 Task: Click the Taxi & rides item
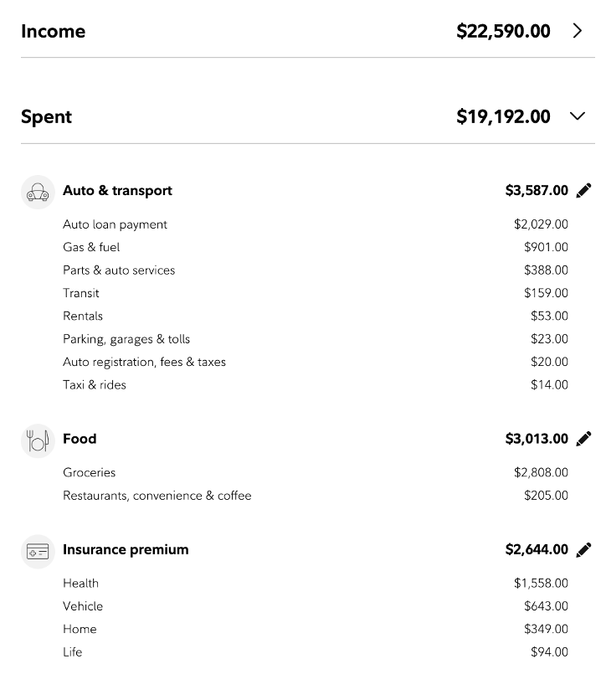point(316,385)
